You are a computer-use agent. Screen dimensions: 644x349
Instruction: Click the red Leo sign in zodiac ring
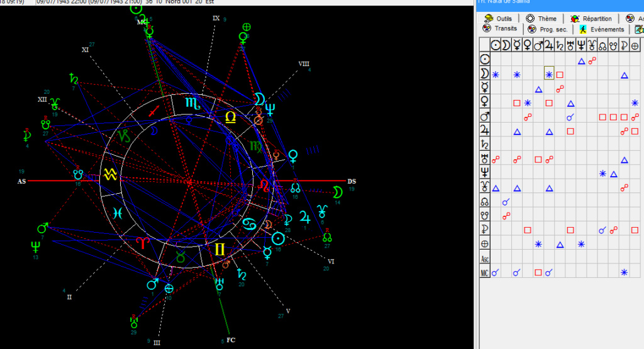coord(265,186)
